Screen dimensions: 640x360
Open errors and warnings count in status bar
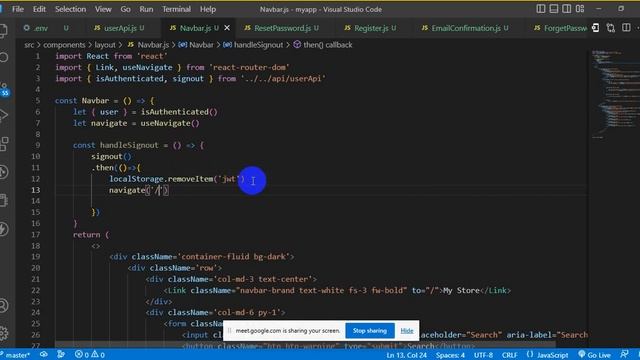pos(90,355)
